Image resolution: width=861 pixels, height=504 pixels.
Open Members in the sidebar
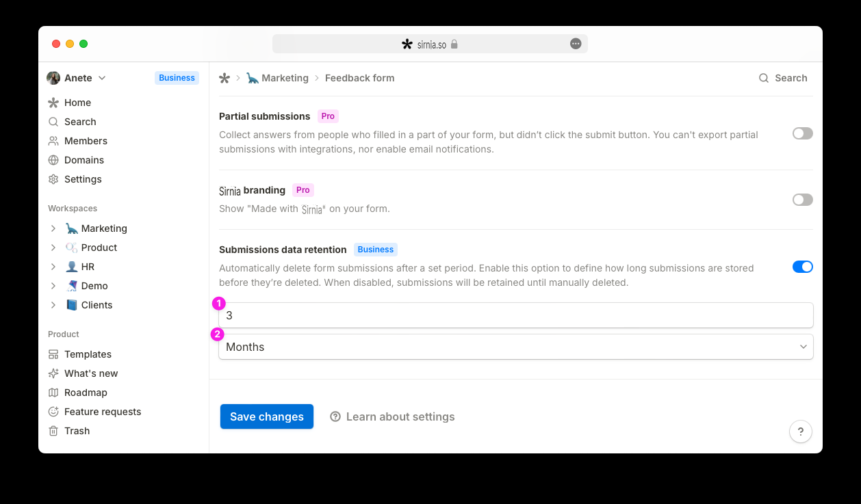point(86,141)
